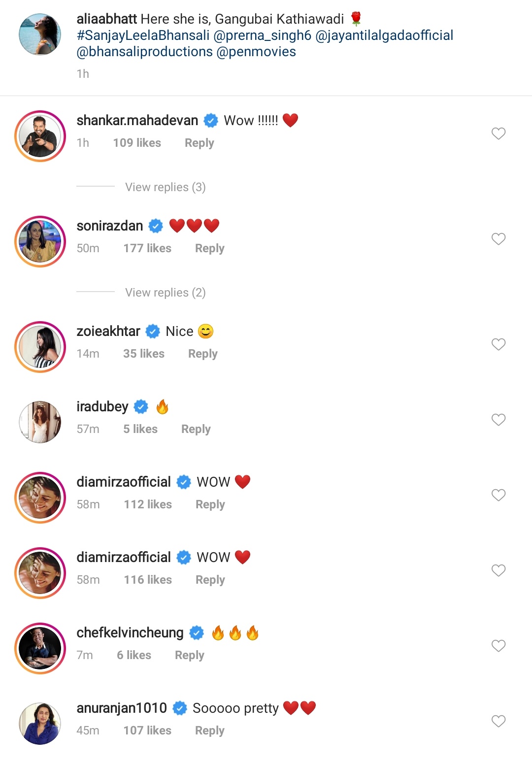The height and width of the screenshot is (763, 532).
Task: Tap heart on anuranjan1010's comment
Action: pyautogui.click(x=498, y=721)
